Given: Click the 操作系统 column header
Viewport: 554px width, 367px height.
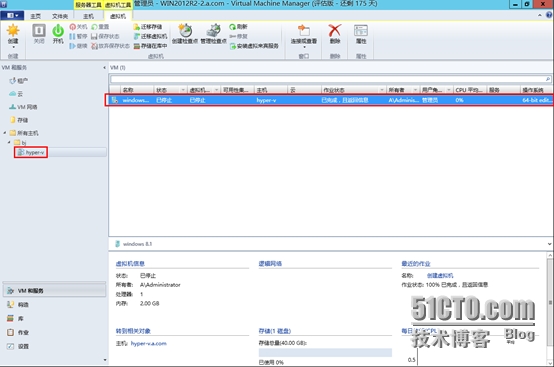Looking at the screenshot, I should (537, 90).
